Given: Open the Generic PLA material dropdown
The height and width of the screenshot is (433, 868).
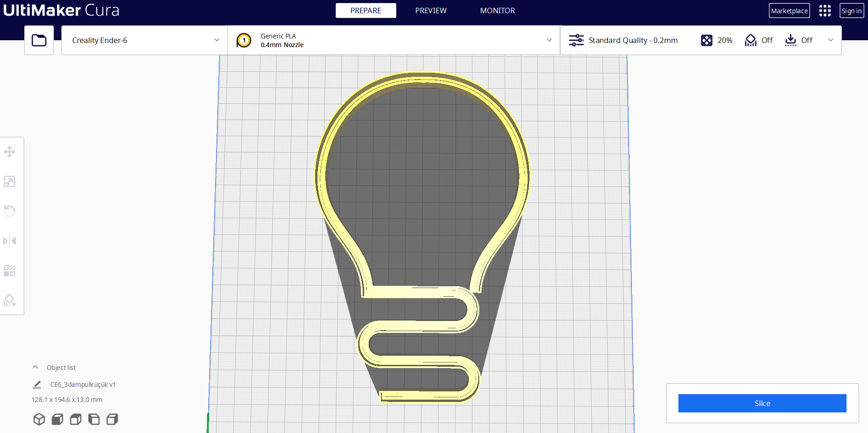Looking at the screenshot, I should 394,40.
